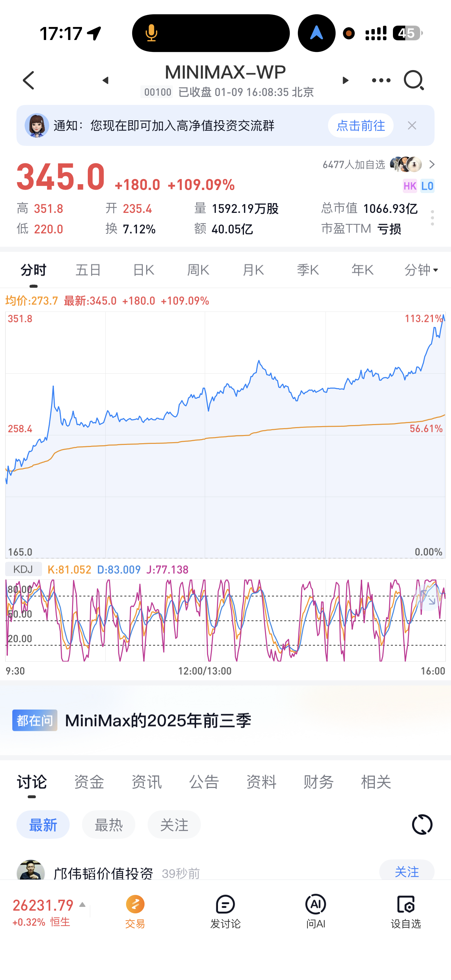Go to next stock arrow
Screen dimensions: 451x980
tap(345, 80)
